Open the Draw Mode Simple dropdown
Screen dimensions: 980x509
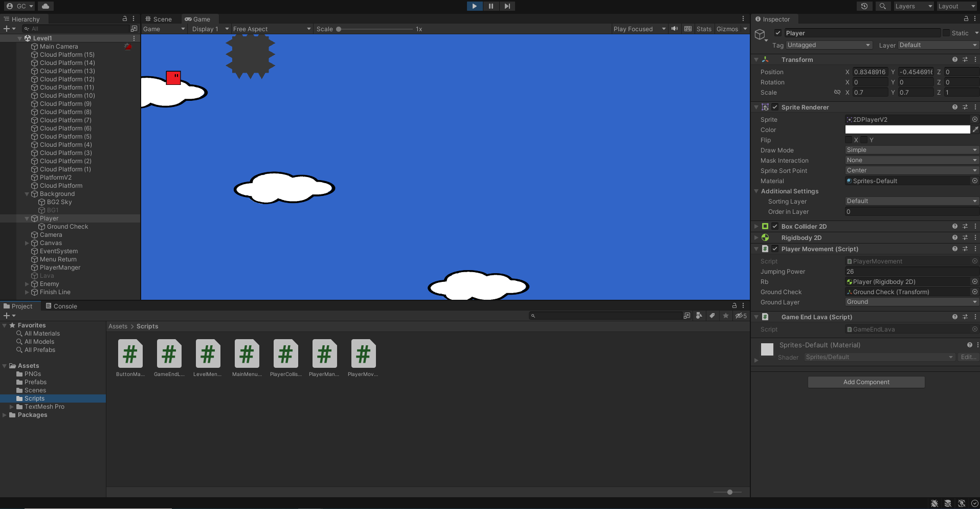tap(911, 150)
